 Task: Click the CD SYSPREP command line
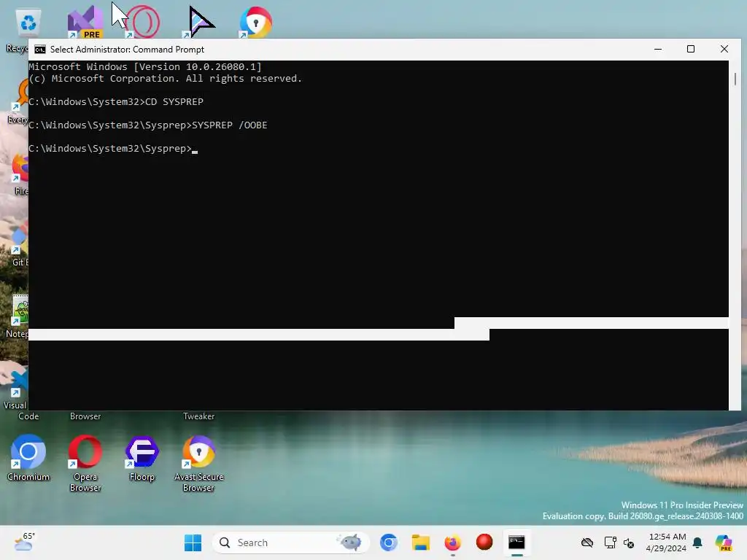point(116,102)
